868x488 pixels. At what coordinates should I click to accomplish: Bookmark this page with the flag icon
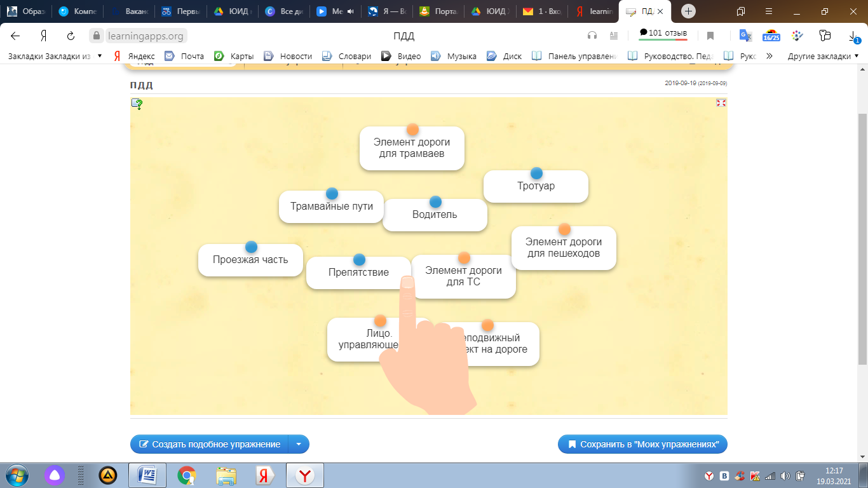pos(710,36)
